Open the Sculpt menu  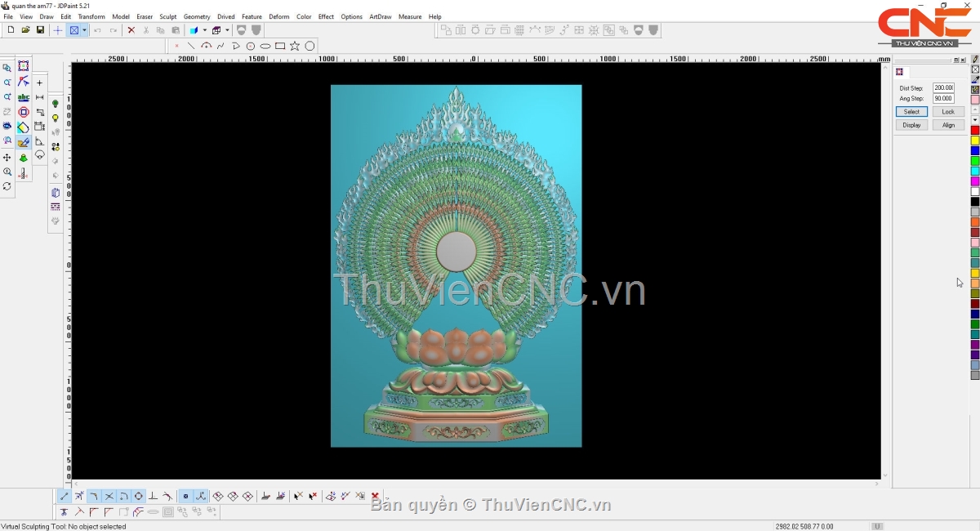167,16
